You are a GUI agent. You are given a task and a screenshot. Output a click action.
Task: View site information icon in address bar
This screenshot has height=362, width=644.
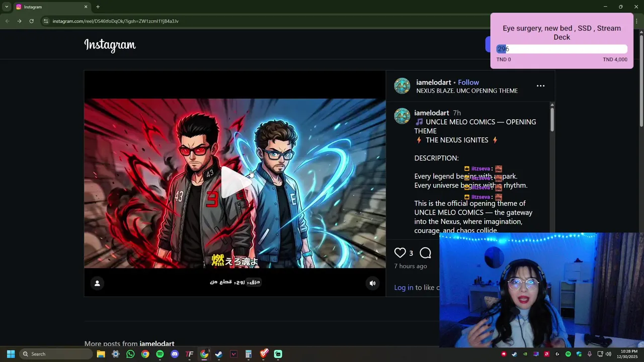(46, 21)
